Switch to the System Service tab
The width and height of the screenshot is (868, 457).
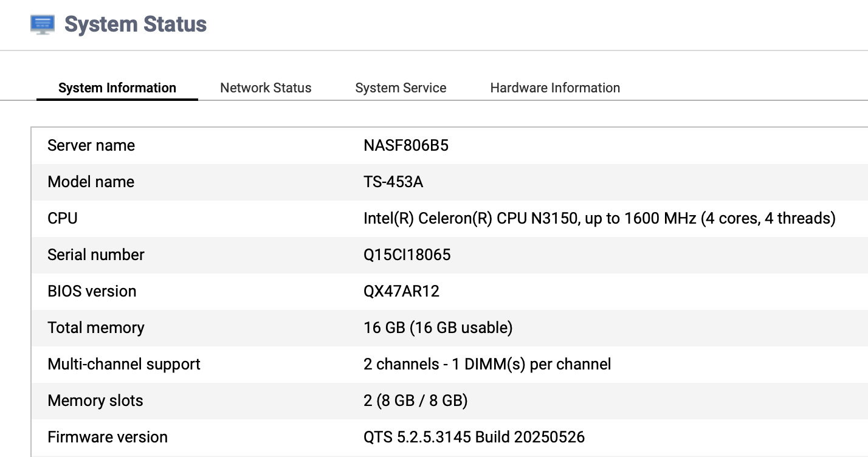pos(401,88)
